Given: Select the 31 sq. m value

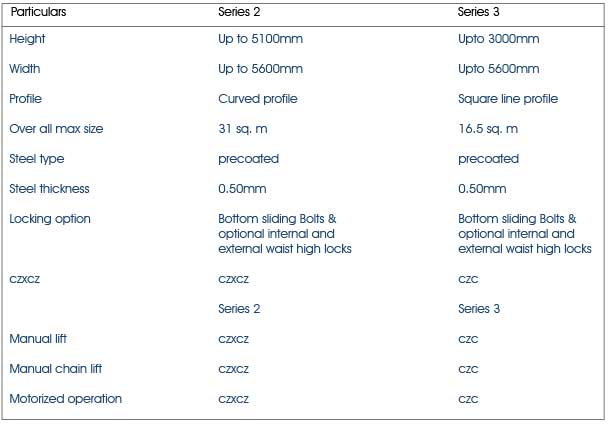Looking at the screenshot, I should (243, 129).
